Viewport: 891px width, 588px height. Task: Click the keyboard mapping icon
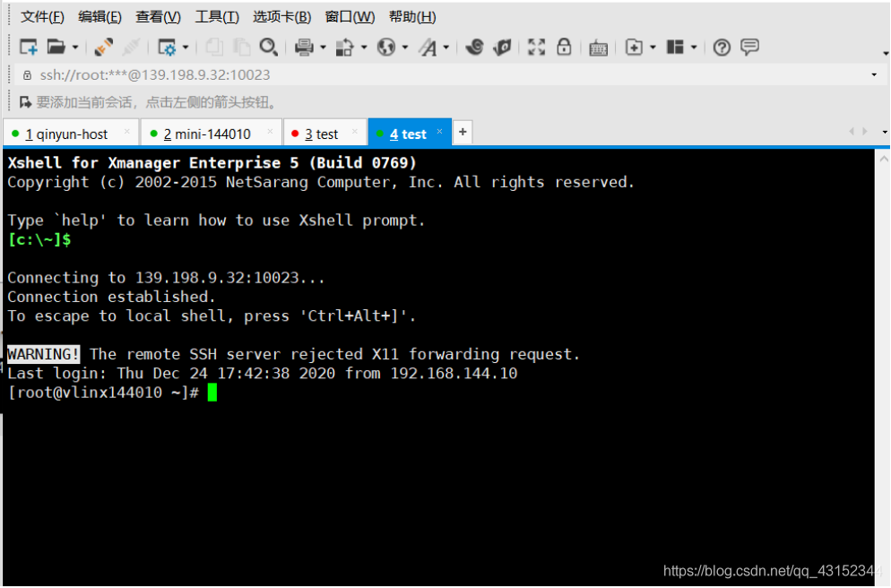point(599,48)
